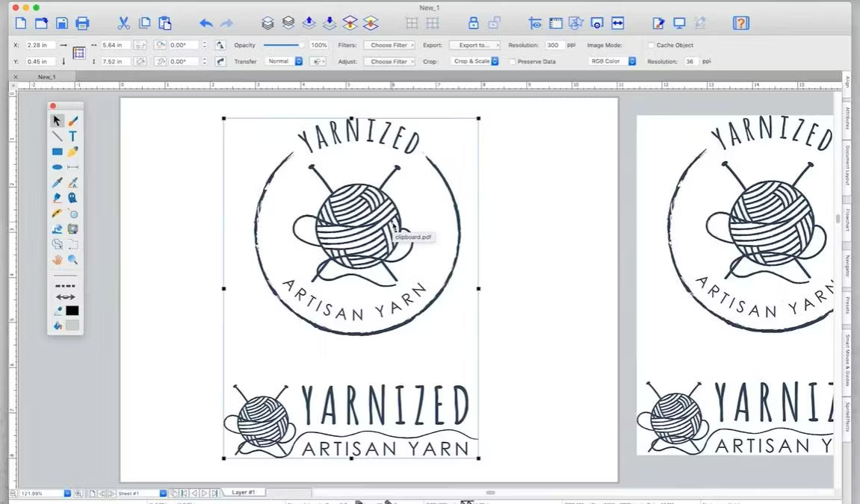860x504 pixels.
Task: Click the Undo arrow in the toolbar
Action: (205, 23)
